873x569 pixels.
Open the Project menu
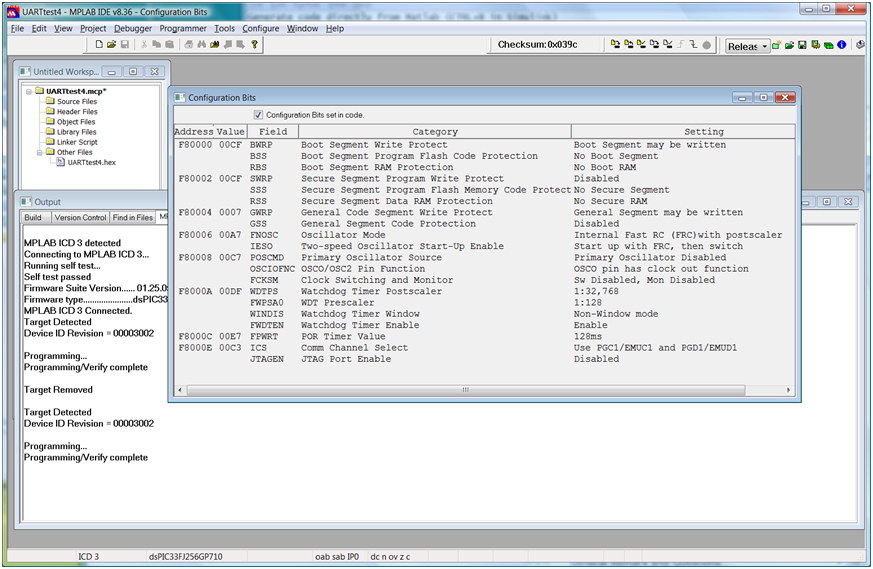point(93,28)
